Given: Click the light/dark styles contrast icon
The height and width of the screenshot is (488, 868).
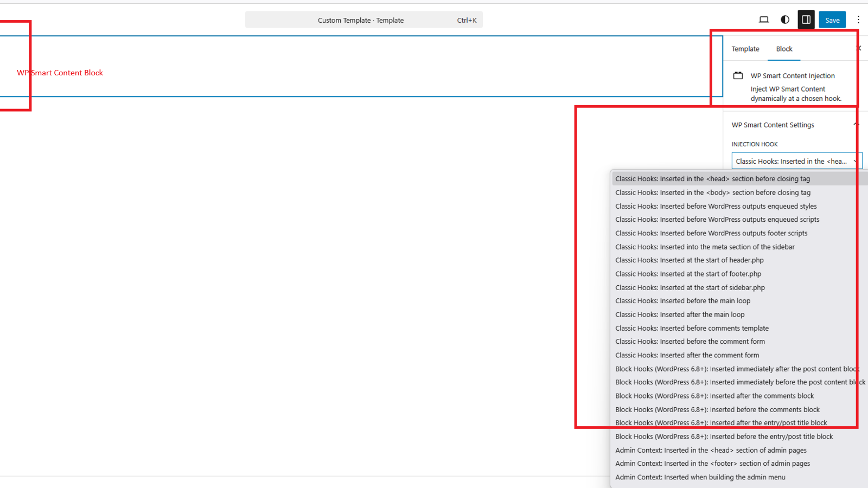Looking at the screenshot, I should (784, 20).
